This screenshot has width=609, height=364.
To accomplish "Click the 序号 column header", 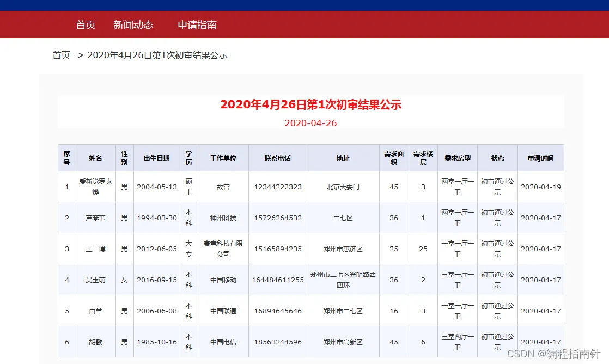I will tap(67, 158).
